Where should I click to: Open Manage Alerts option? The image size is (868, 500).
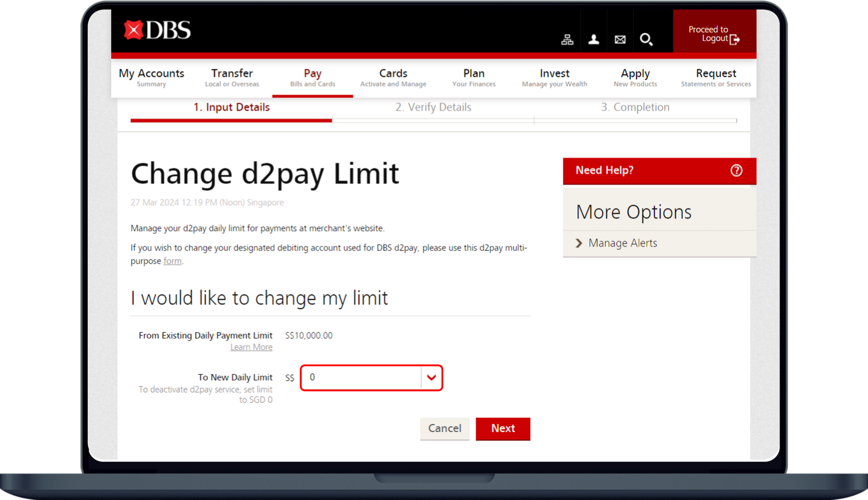(622, 243)
